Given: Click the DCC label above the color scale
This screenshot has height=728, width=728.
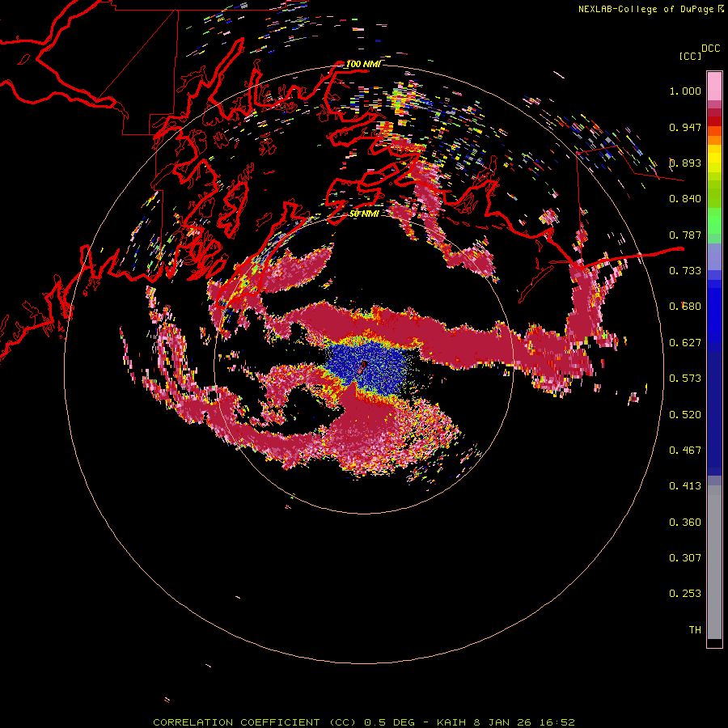Looking at the screenshot, I should (x=711, y=49).
